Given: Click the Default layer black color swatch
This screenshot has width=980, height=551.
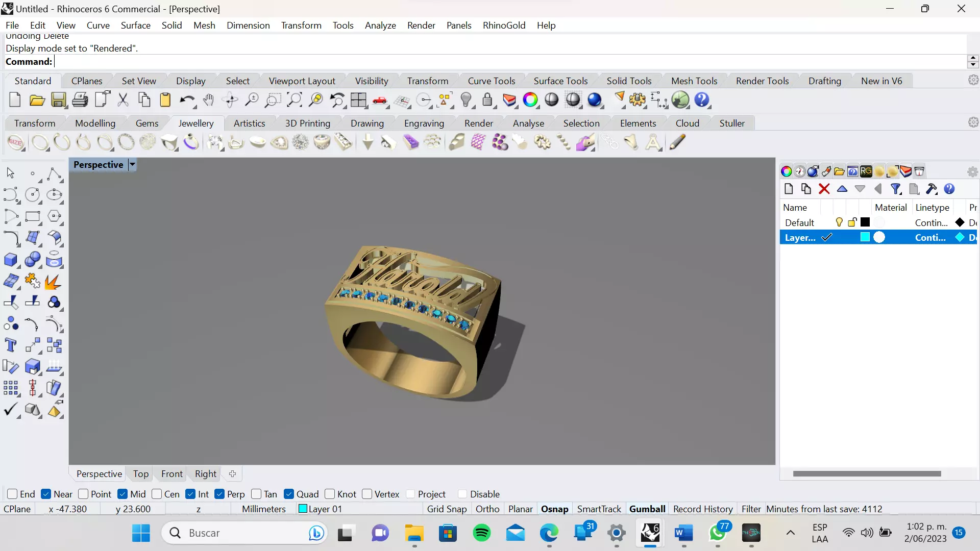Looking at the screenshot, I should tap(865, 222).
